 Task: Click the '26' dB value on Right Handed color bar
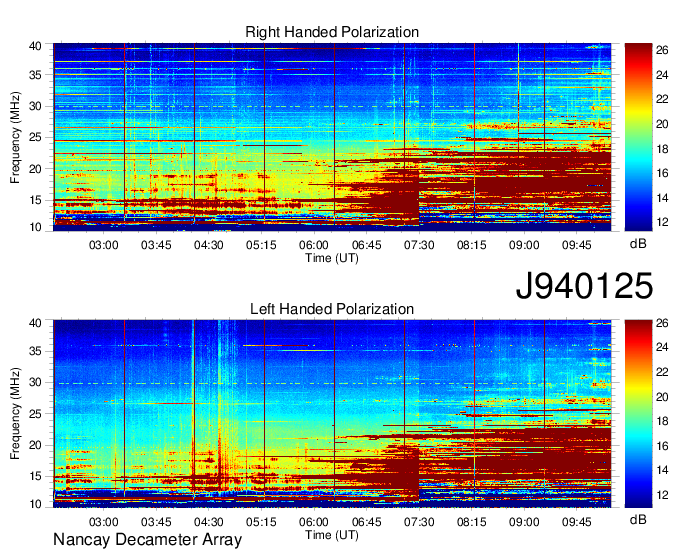[662, 50]
